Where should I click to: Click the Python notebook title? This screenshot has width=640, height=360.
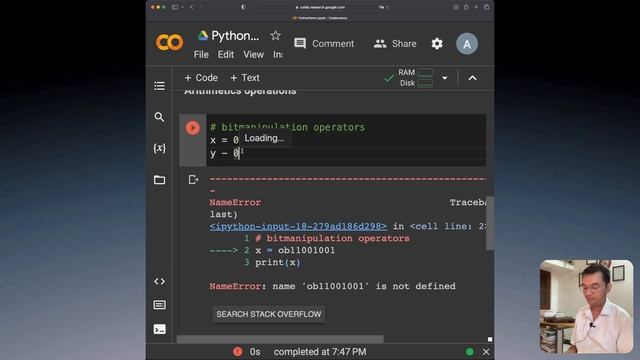point(235,36)
